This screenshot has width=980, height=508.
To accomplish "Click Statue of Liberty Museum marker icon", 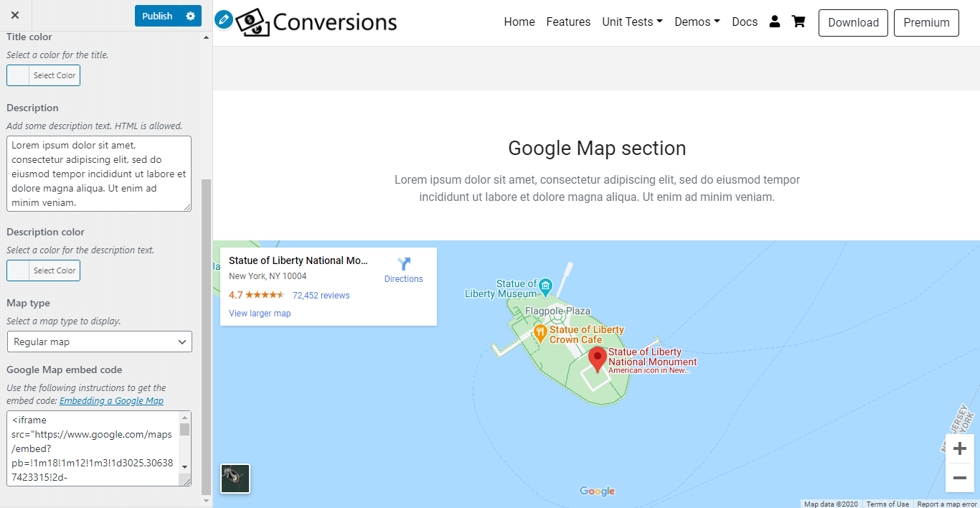I will pyautogui.click(x=545, y=286).
